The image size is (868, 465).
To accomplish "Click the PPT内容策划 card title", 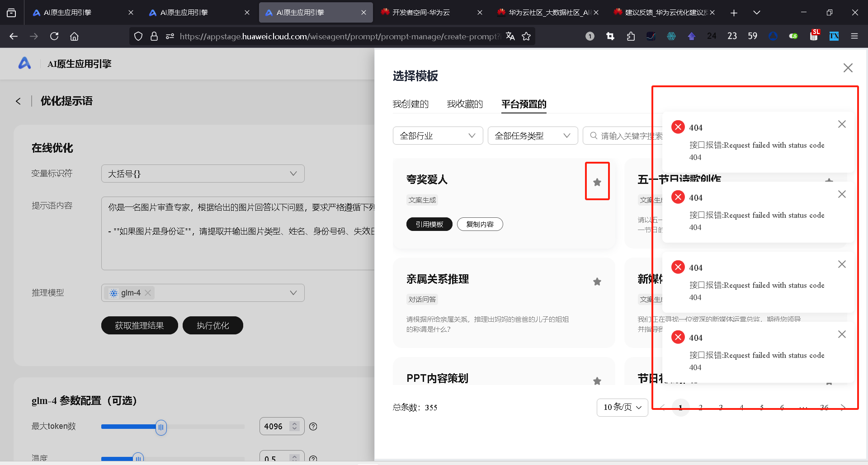I will (x=437, y=378).
